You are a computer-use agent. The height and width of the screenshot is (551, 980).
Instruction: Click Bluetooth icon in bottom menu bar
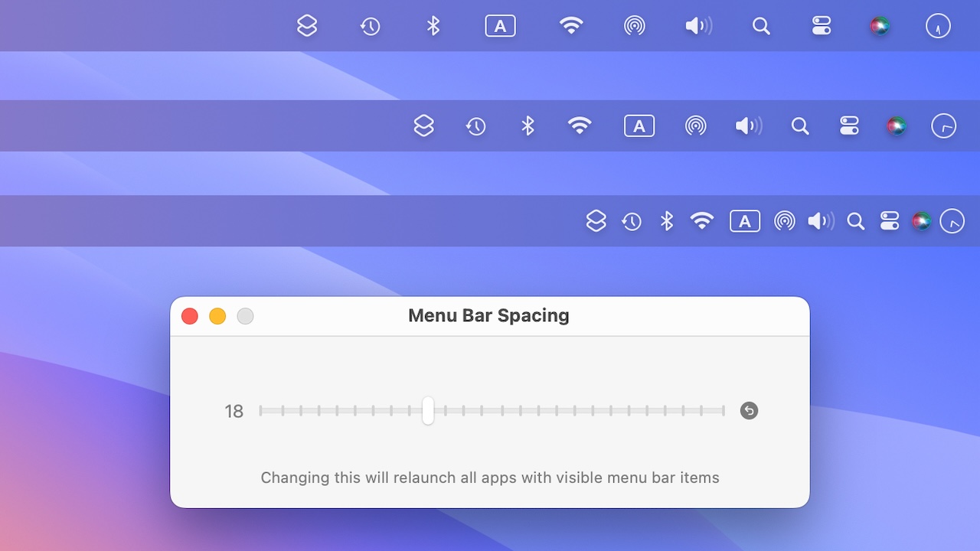point(667,221)
